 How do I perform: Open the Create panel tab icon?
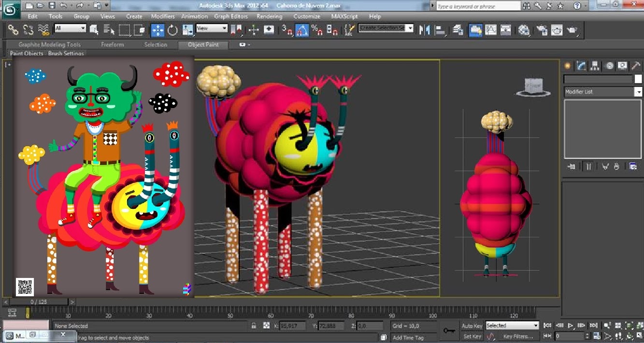568,66
